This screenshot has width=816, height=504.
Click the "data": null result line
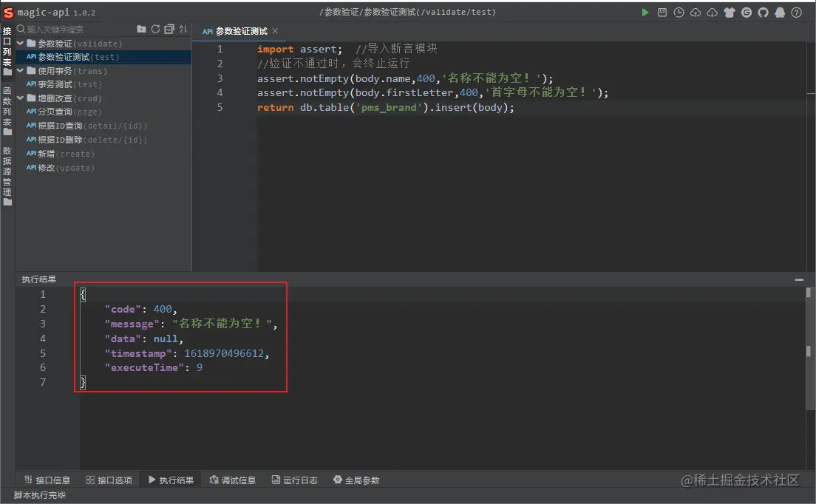(144, 338)
